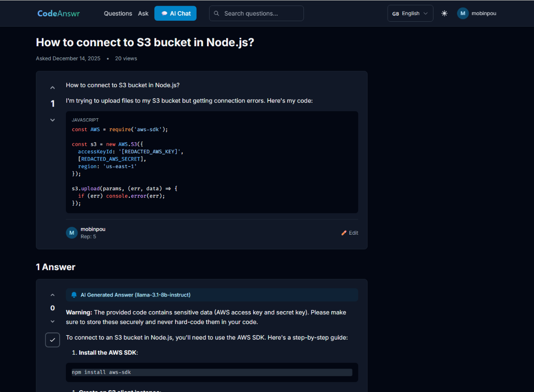Downvote the AI generated answer
Viewport: 534px width, 392px height.
tap(52, 321)
